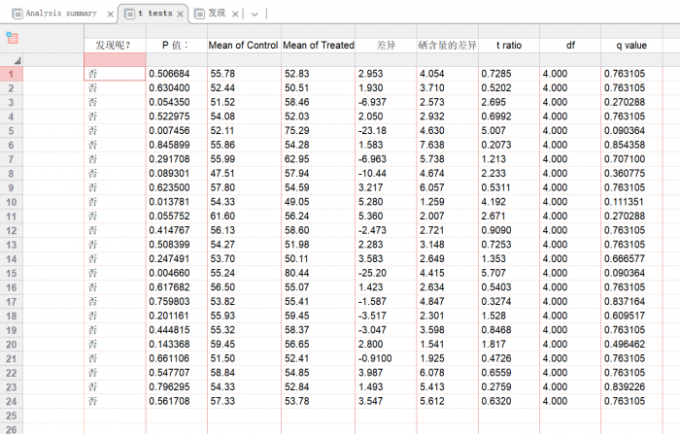Viewport: 680px width, 434px height.
Task: Select the df column header
Action: coord(569,45)
